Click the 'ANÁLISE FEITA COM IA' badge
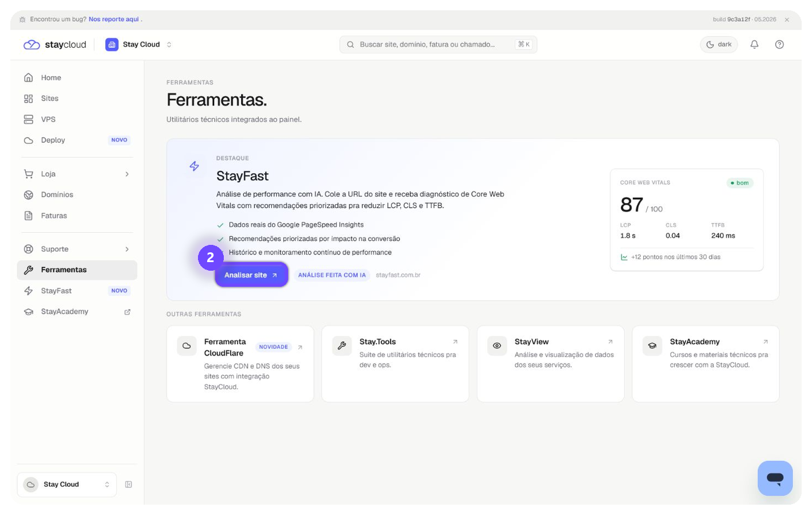The height and width of the screenshot is (515, 812). pos(332,275)
